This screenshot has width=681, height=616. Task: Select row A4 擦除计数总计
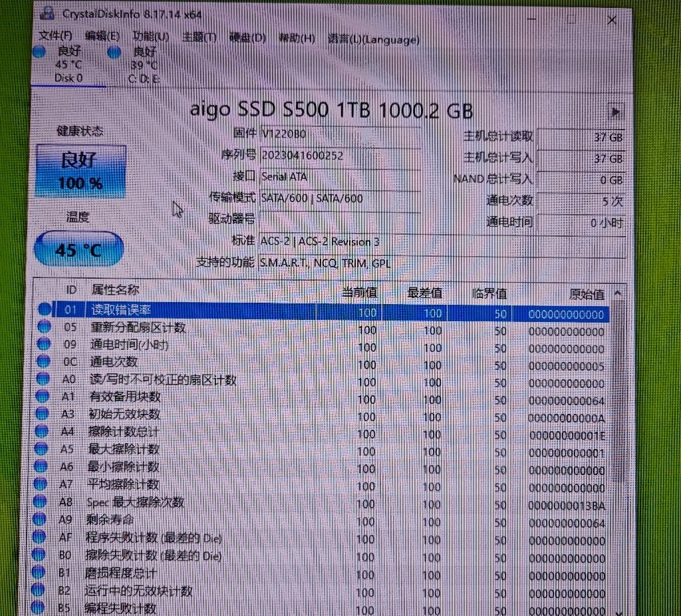tap(324, 433)
